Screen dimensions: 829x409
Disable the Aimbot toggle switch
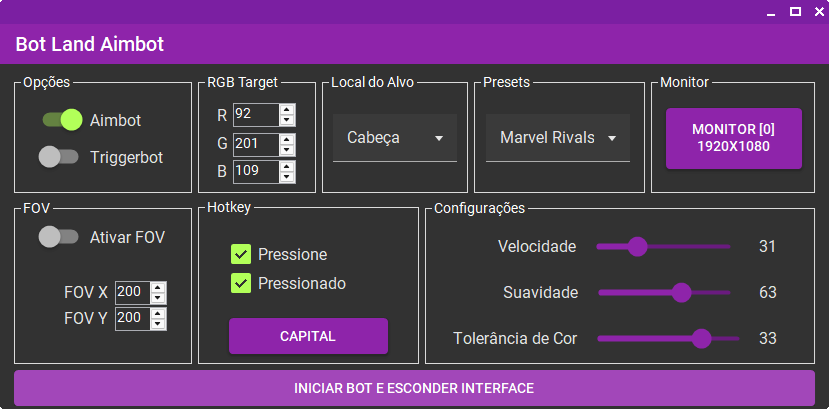point(61,120)
